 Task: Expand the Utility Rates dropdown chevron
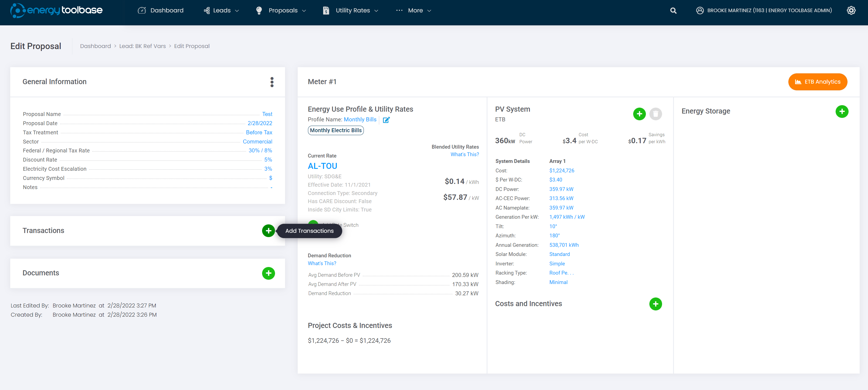click(377, 11)
